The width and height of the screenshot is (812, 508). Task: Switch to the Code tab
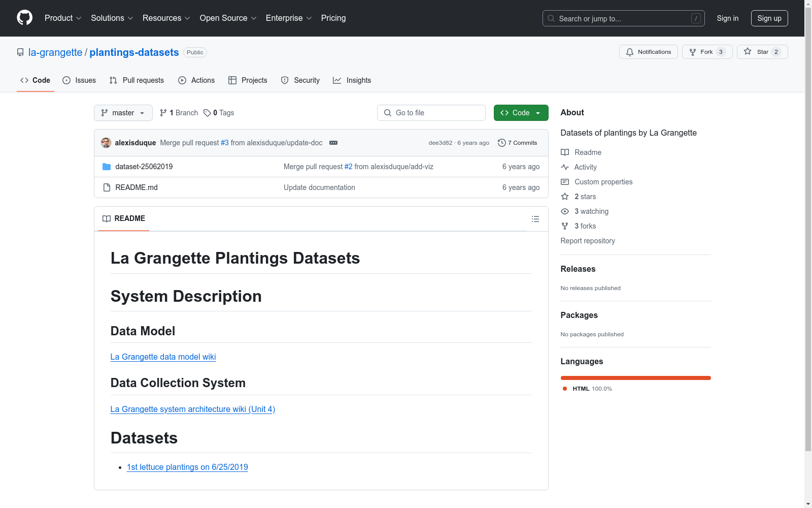point(36,80)
